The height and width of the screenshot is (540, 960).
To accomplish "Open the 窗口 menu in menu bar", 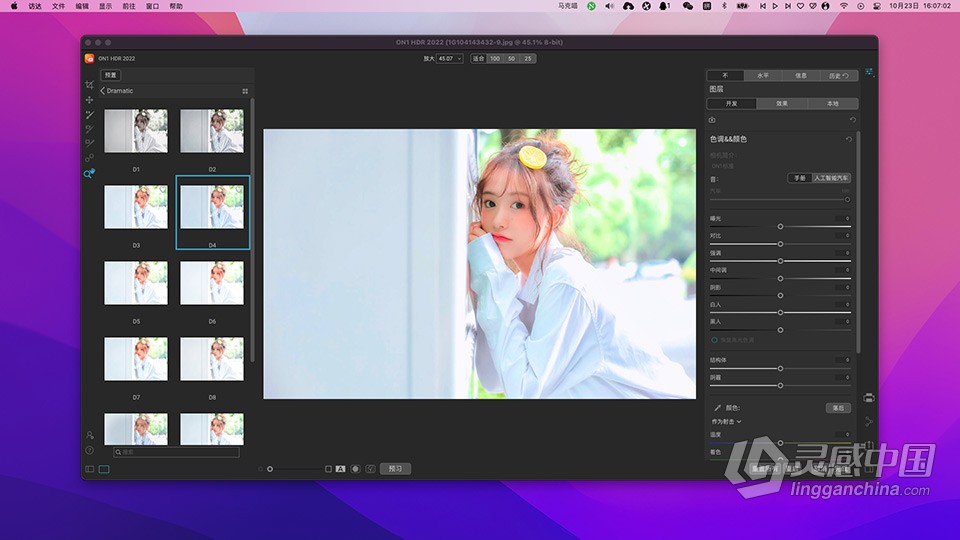I will pyautogui.click(x=152, y=6).
